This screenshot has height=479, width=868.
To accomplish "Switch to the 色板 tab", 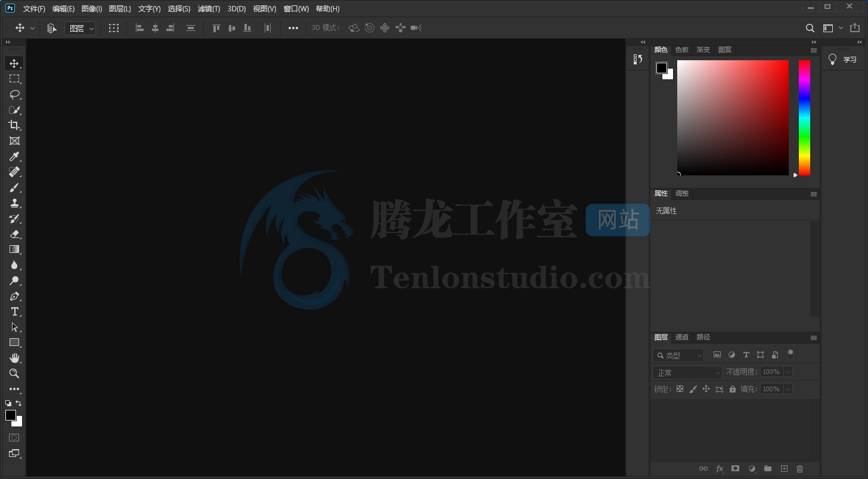I will pos(682,50).
